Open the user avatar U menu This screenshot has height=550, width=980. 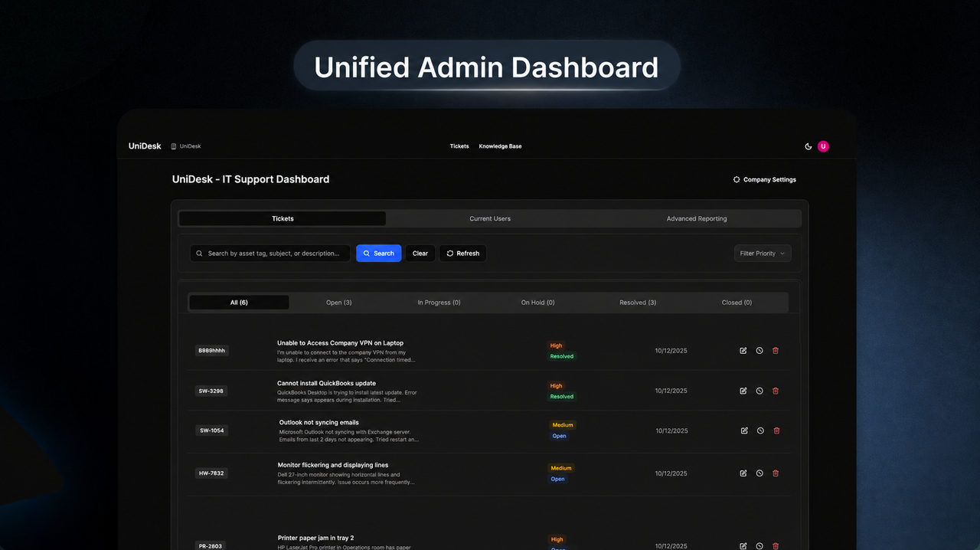coord(823,146)
